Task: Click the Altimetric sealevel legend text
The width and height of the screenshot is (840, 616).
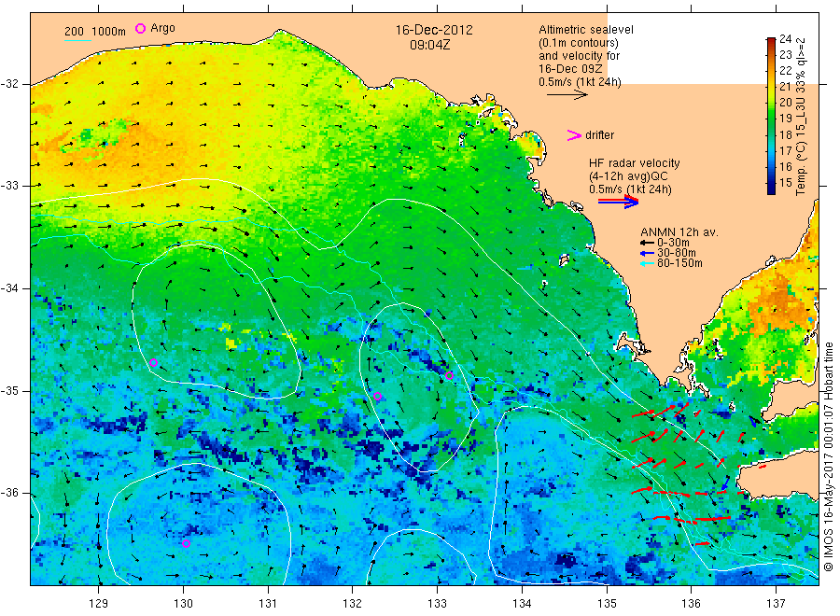Action: (586, 30)
